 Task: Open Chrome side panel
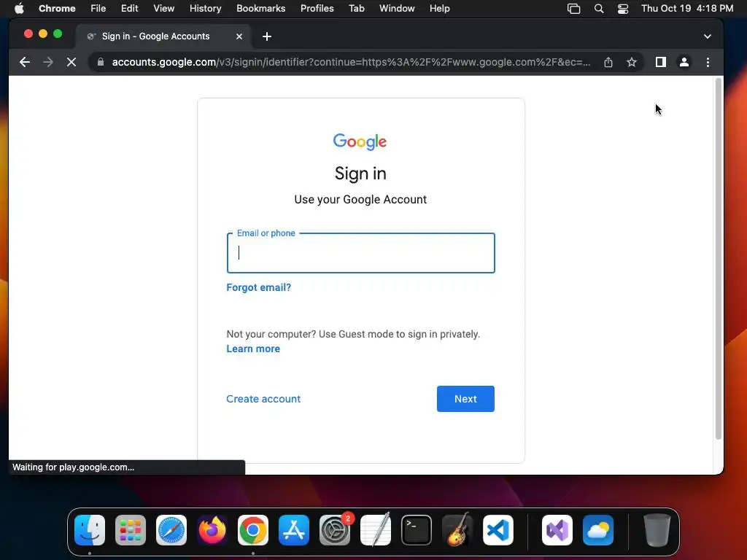pos(661,62)
